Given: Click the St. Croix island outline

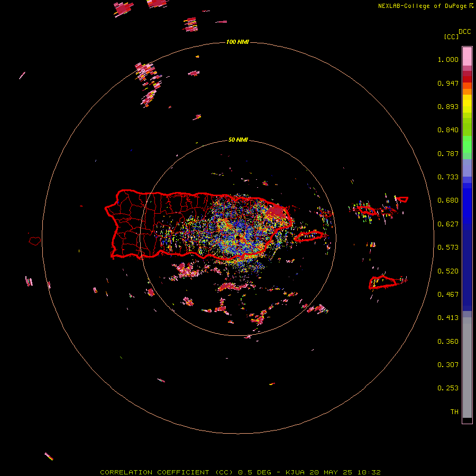Looking at the screenshot, I should [383, 282].
